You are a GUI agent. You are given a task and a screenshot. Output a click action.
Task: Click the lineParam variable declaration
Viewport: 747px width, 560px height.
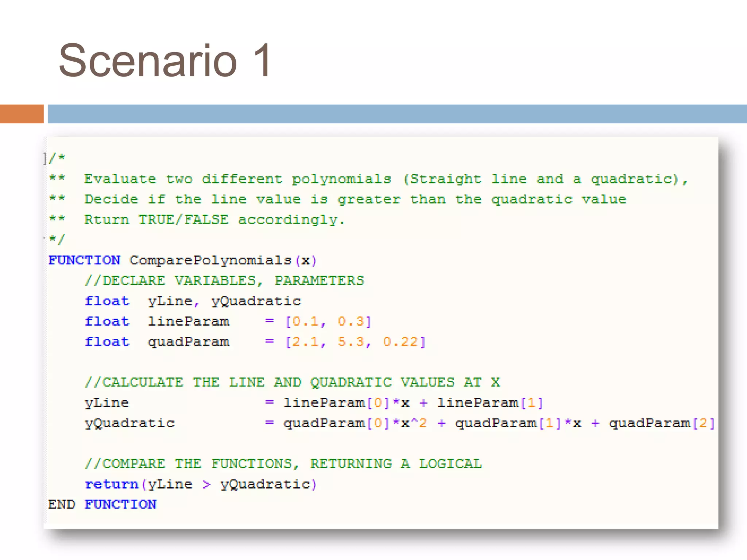point(188,322)
